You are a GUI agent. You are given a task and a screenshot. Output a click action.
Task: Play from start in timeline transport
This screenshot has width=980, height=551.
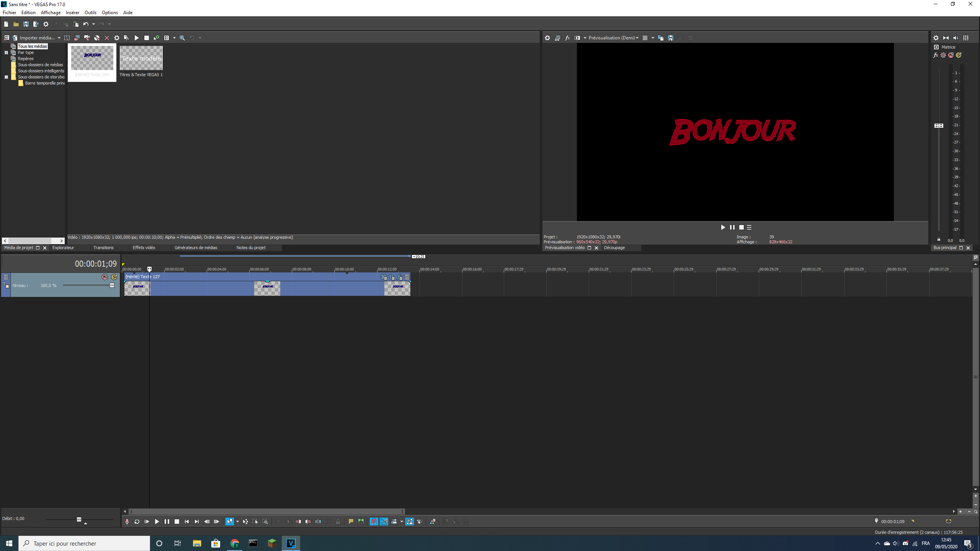[147, 522]
